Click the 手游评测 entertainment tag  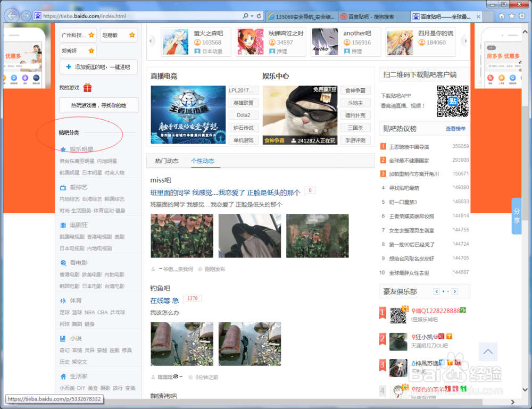click(x=355, y=140)
